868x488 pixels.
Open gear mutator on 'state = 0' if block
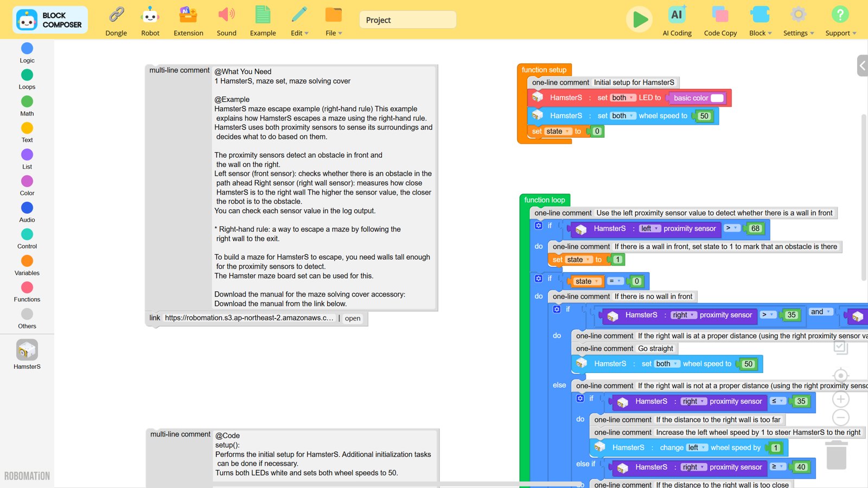pyautogui.click(x=539, y=278)
